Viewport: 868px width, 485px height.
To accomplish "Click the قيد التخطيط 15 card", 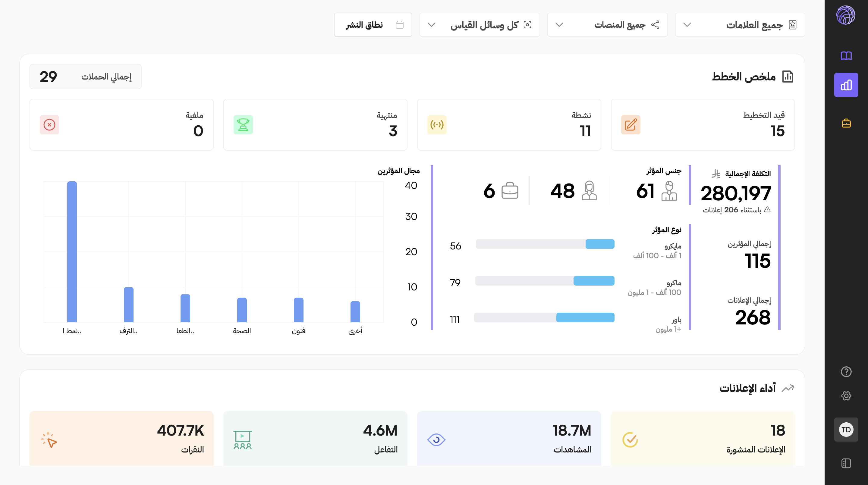I will [x=703, y=125].
